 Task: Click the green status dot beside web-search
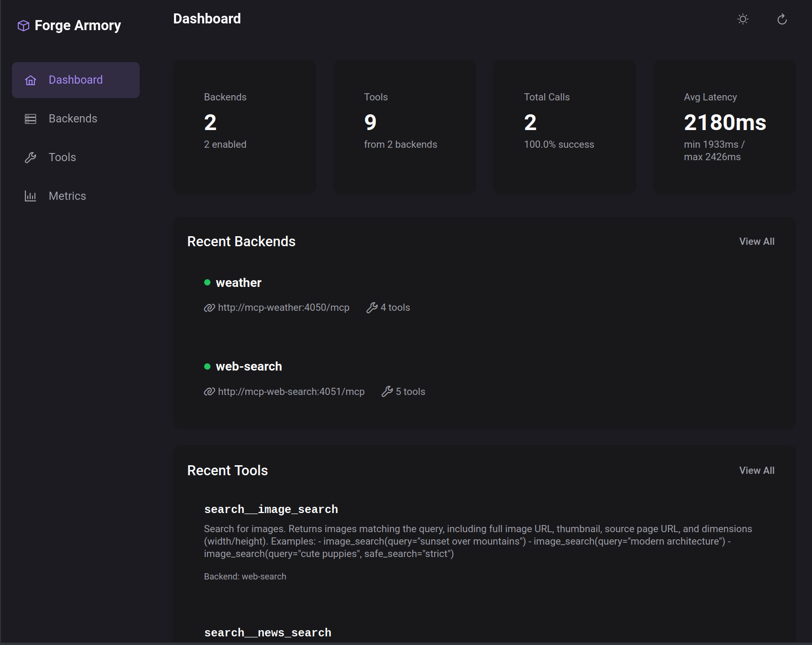pos(207,367)
